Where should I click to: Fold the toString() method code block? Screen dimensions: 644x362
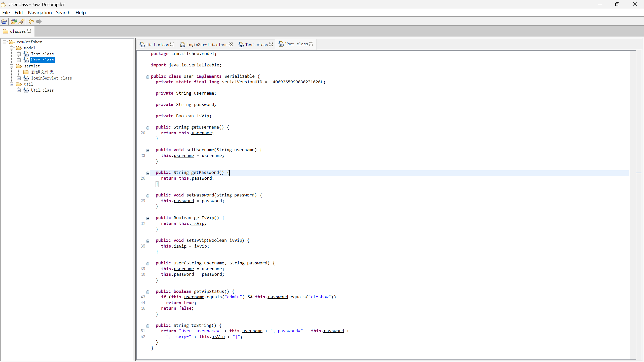pyautogui.click(x=148, y=326)
